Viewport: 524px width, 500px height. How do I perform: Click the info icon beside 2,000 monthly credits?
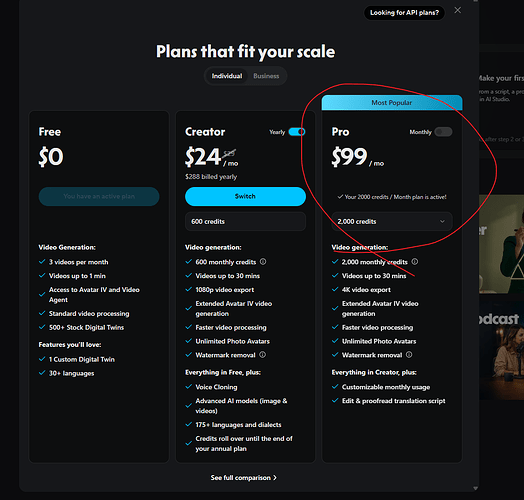(x=415, y=262)
